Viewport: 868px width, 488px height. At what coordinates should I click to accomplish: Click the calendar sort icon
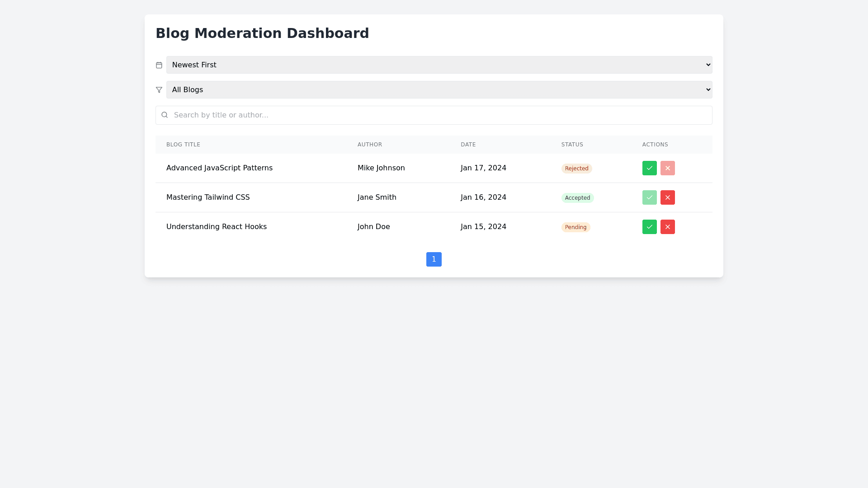(159, 65)
